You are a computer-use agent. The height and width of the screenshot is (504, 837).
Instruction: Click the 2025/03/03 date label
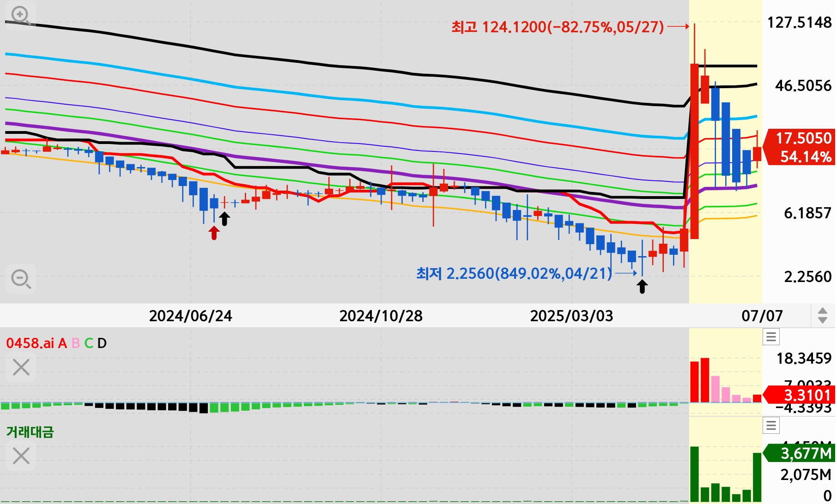coord(571,316)
